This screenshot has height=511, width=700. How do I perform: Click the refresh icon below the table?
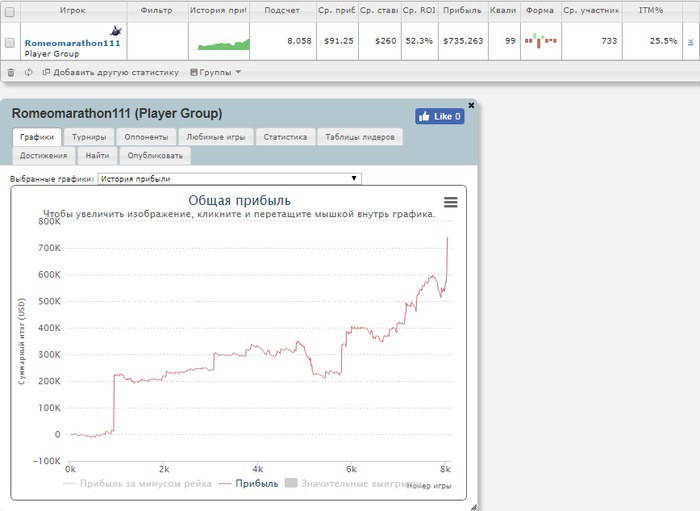pyautogui.click(x=28, y=72)
